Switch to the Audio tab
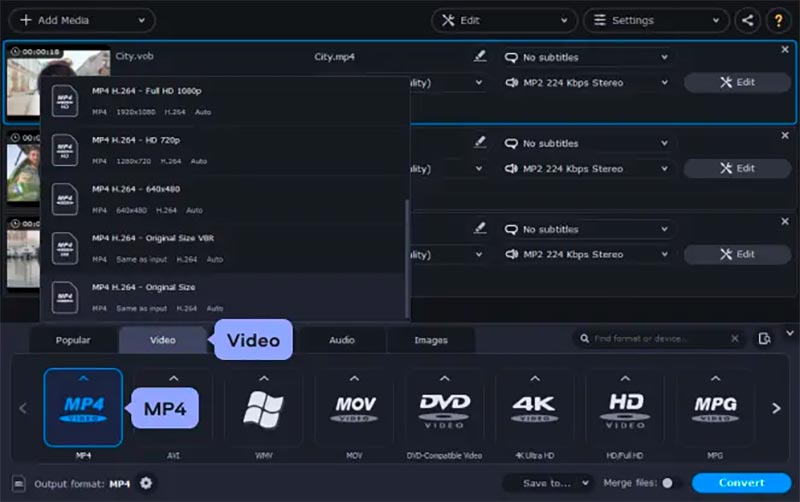Screen dimensions: 800x502 (342, 340)
